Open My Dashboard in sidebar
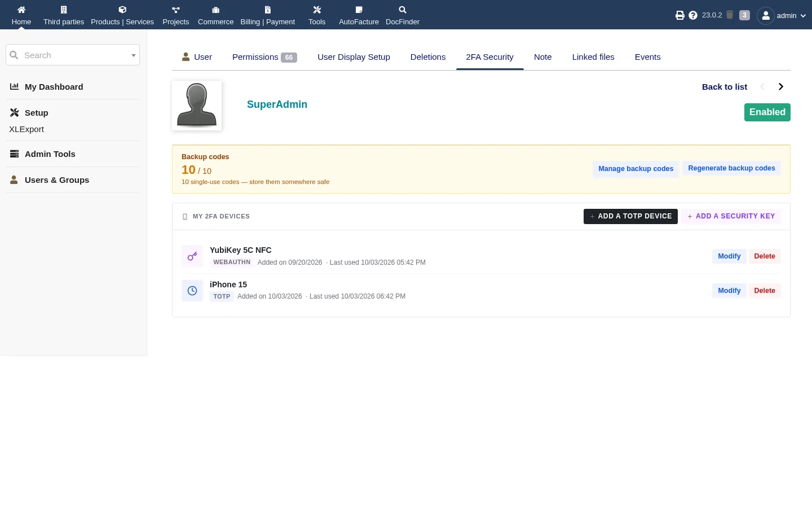The height and width of the screenshot is (508, 812). click(x=54, y=87)
